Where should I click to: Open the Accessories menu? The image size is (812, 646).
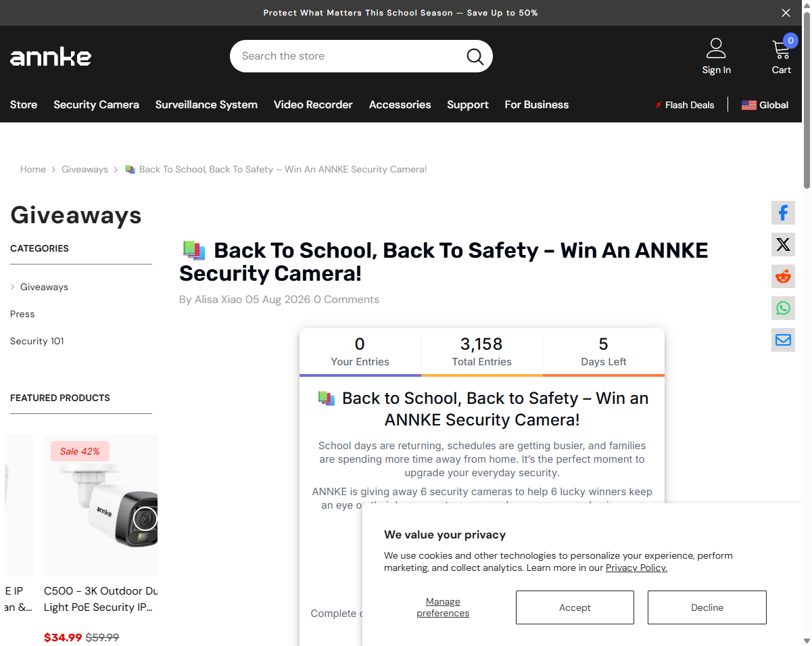tap(400, 105)
